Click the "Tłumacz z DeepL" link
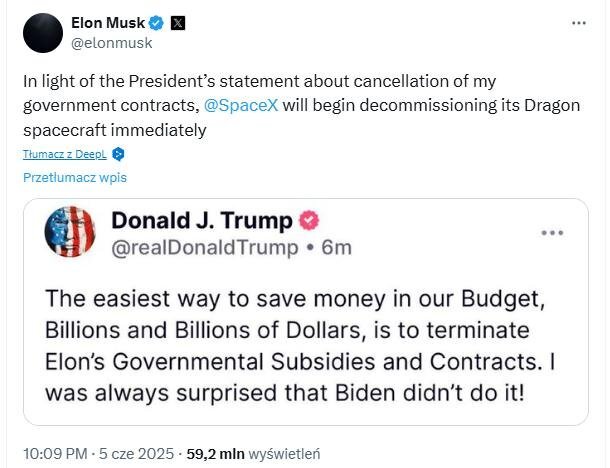Screen dimensions: 610x468 click(x=65, y=154)
